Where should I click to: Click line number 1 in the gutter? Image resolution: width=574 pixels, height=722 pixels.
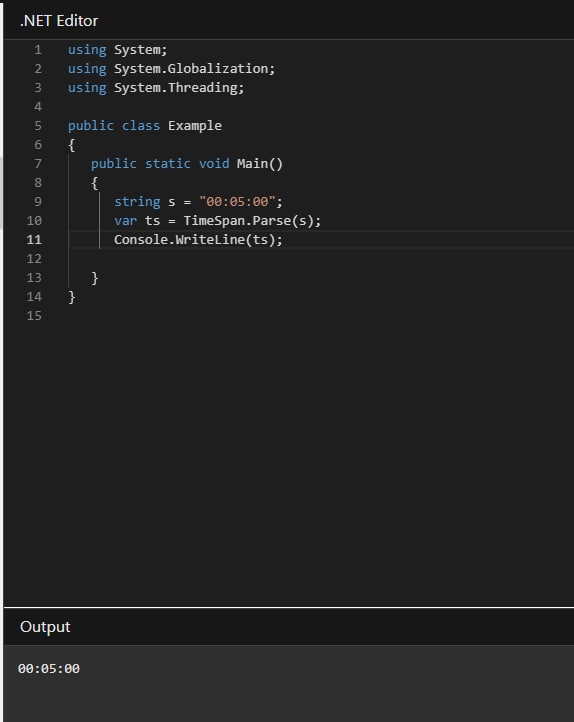coord(38,50)
